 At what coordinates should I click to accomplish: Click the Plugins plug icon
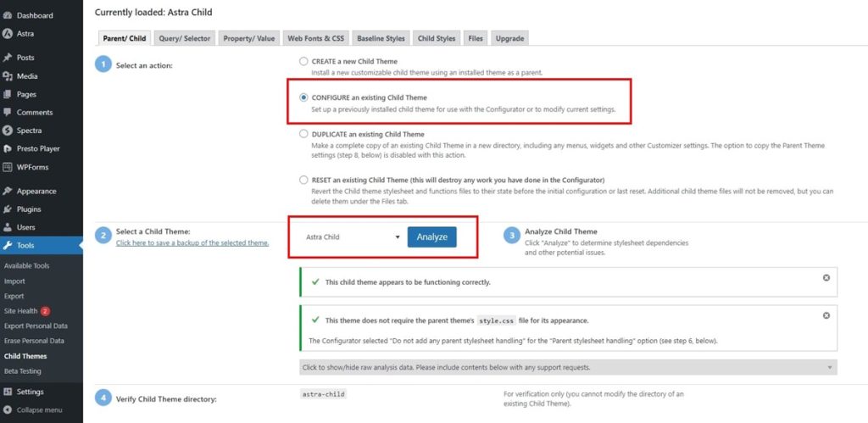pos(7,209)
